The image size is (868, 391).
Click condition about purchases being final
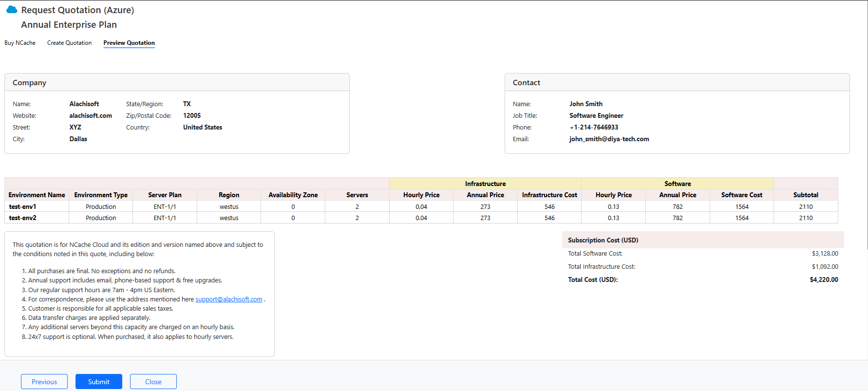(102, 271)
